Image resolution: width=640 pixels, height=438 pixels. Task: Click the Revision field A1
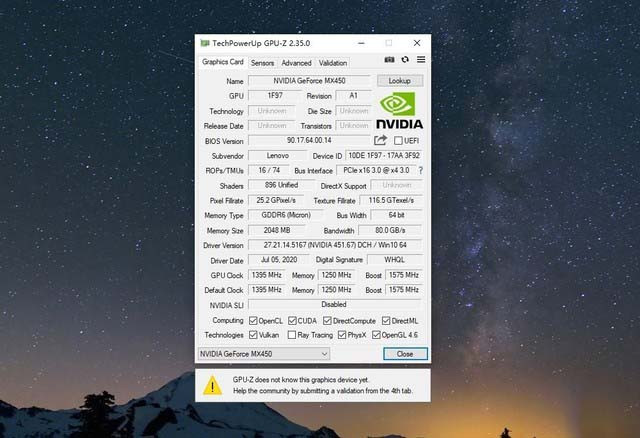pyautogui.click(x=353, y=96)
